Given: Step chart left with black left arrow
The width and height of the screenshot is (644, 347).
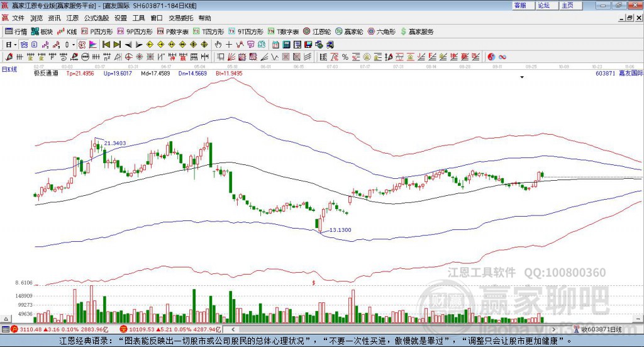Looking at the screenshot, I should coord(128,45).
